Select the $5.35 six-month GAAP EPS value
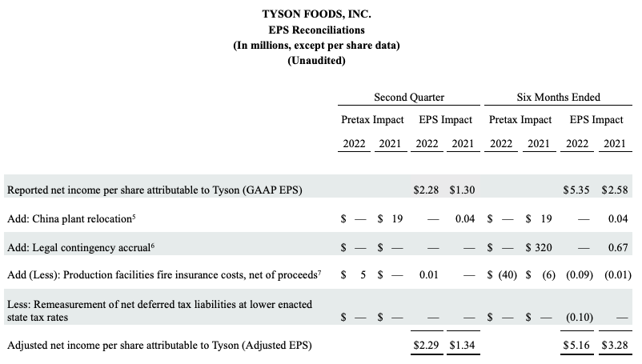The image size is (642, 364). 576,190
